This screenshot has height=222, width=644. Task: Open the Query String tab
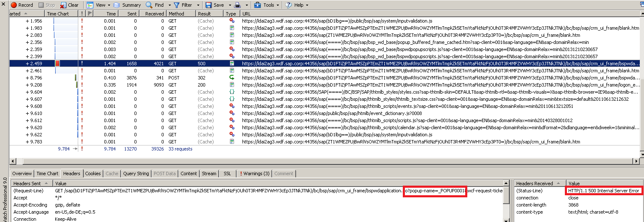tap(136, 174)
